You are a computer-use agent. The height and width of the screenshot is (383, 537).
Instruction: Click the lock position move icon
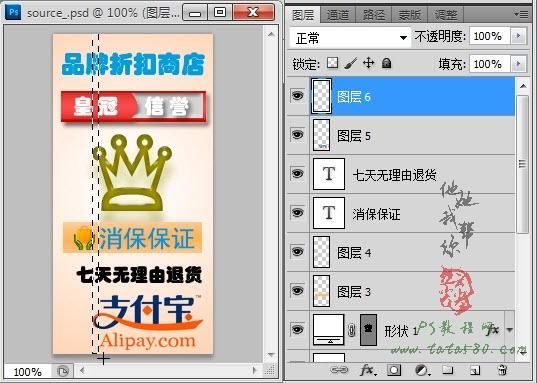[x=369, y=63]
